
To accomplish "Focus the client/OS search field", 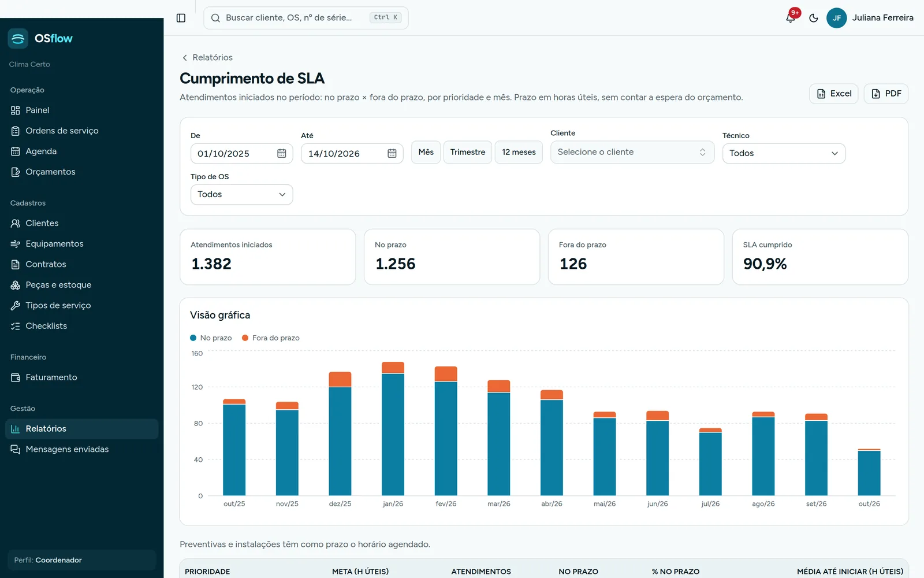I will click(x=306, y=18).
